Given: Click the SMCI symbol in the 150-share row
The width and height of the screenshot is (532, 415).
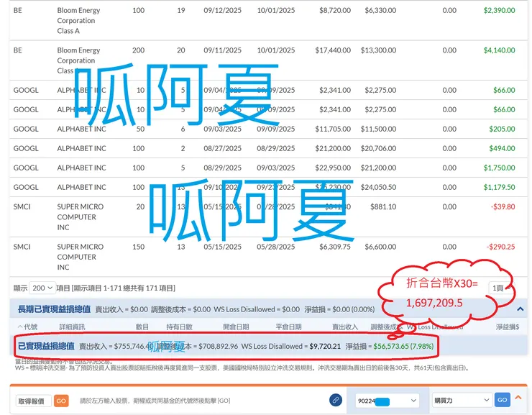Looking at the screenshot, I should pyautogui.click(x=22, y=247).
